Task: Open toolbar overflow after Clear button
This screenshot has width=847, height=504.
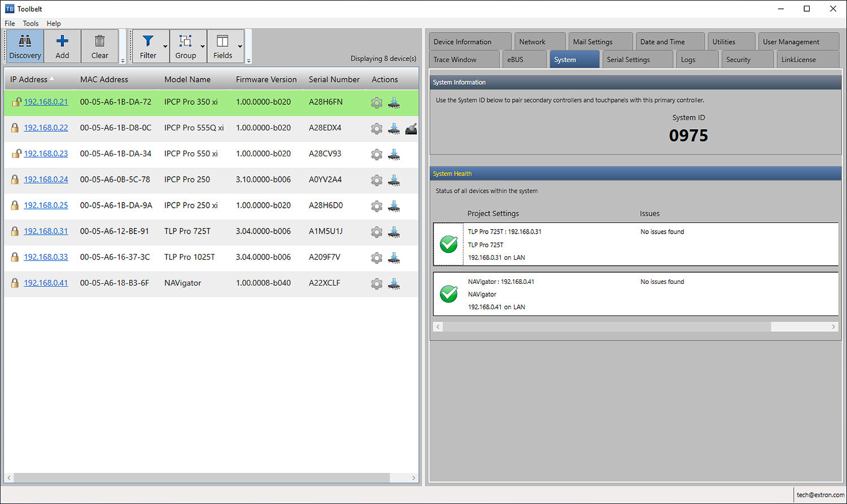Action: (x=123, y=60)
